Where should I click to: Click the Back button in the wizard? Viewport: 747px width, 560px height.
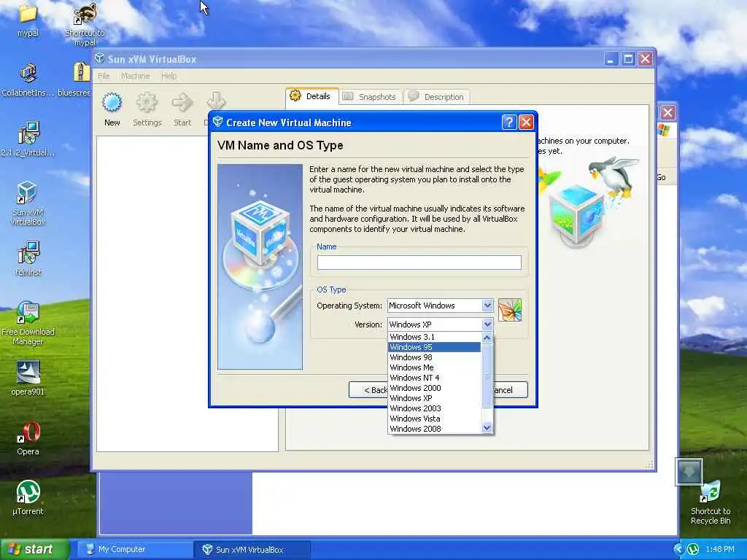tap(368, 390)
